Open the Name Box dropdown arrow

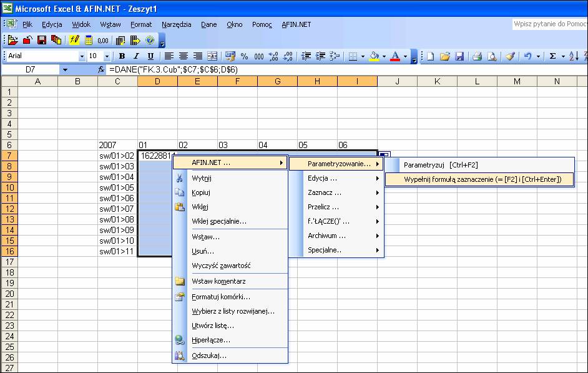pyautogui.click(x=65, y=69)
